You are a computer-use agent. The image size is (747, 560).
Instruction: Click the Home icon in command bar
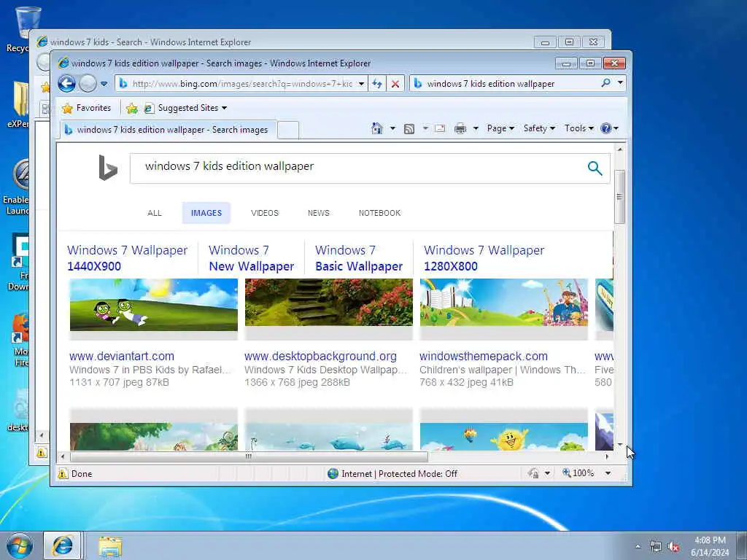[x=377, y=128]
